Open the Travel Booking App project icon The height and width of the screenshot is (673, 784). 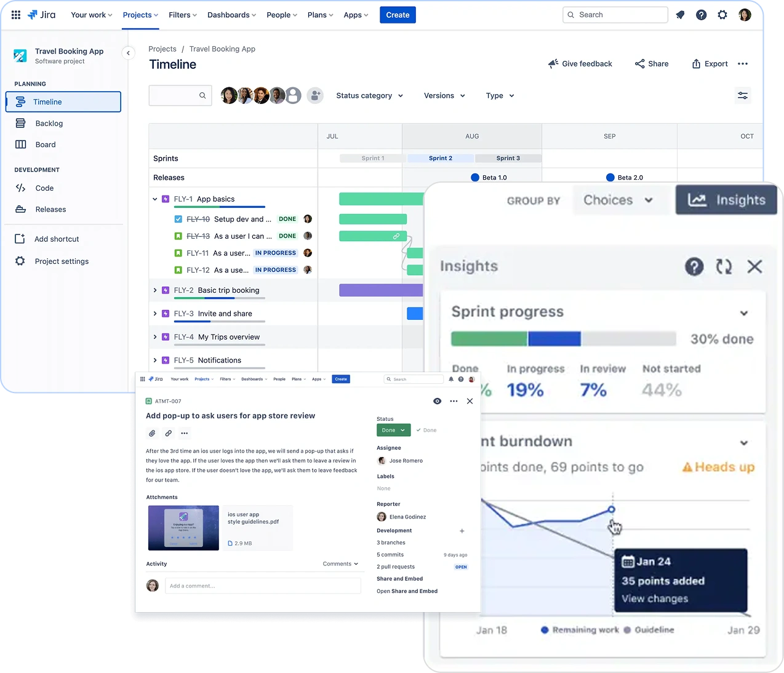click(20, 56)
